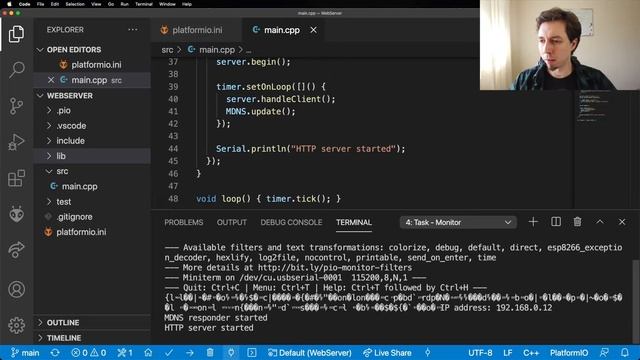Open platformio.ini in WEBSERVER file tree

pyautogui.click(x=92, y=232)
